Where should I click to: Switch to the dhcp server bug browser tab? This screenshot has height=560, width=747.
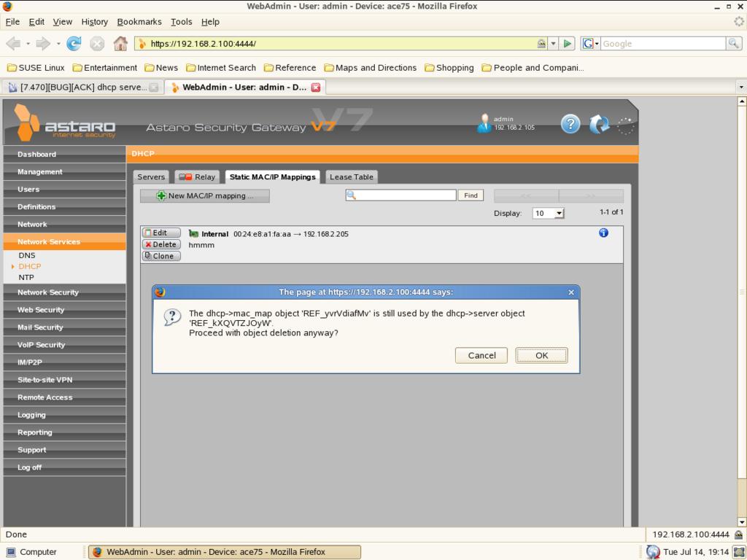83,87
